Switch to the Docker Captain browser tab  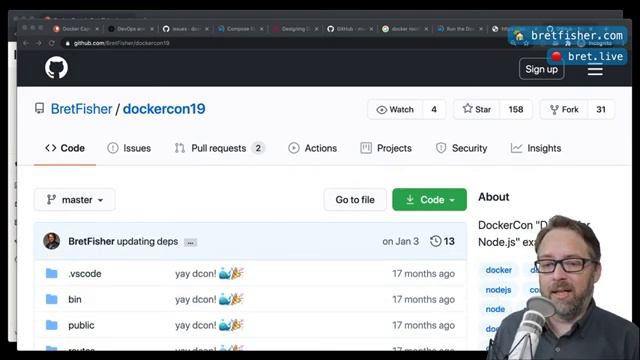coord(75,29)
